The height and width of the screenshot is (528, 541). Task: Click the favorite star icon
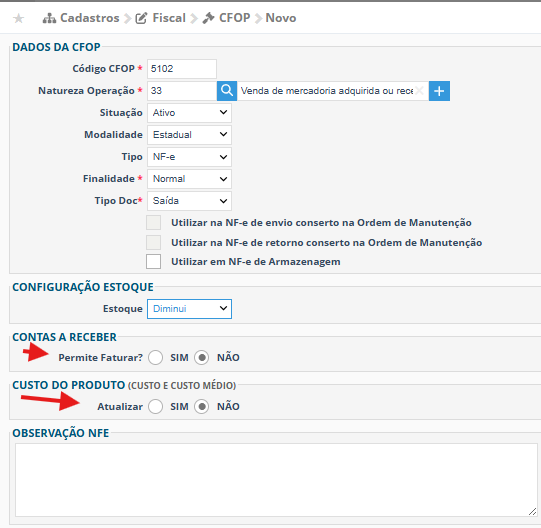click(x=19, y=18)
